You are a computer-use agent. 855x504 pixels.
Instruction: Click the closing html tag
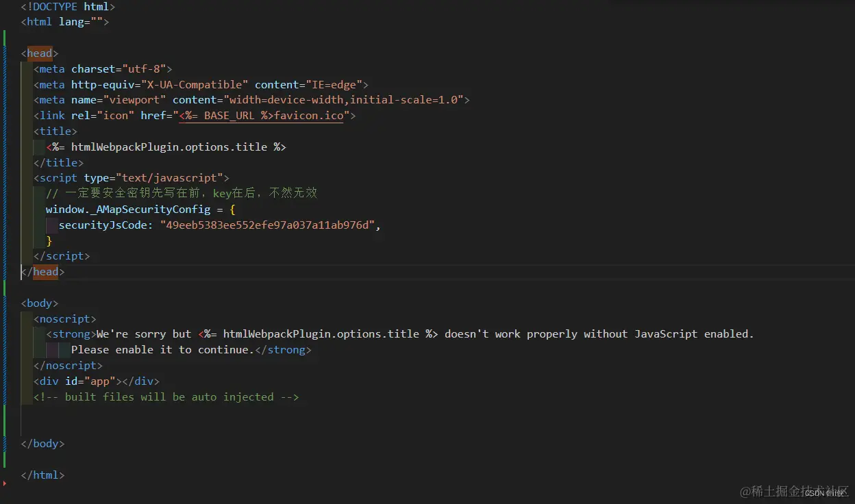pos(42,475)
